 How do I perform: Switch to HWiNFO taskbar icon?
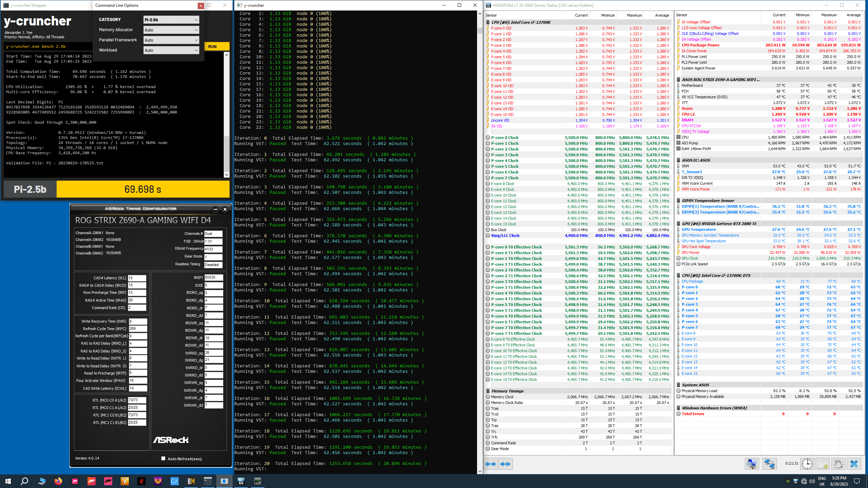[x=241, y=481]
